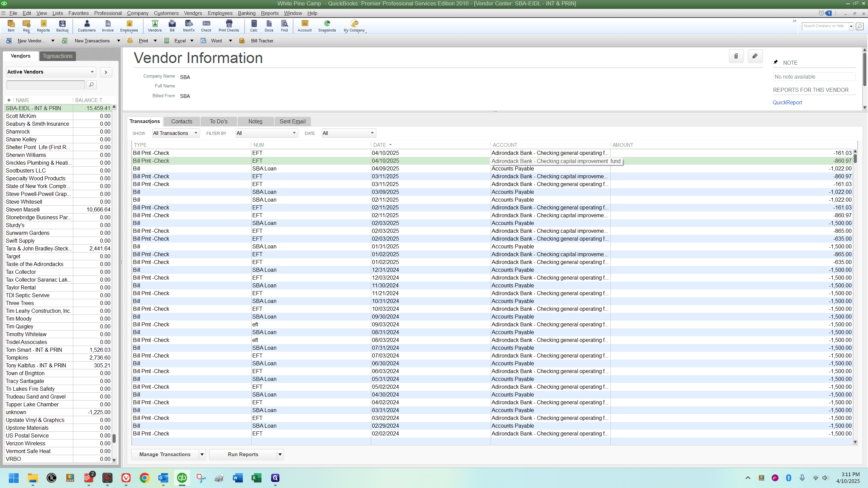This screenshot has width=868, height=488.
Task: Open the Print dropdown menu
Action: point(155,41)
